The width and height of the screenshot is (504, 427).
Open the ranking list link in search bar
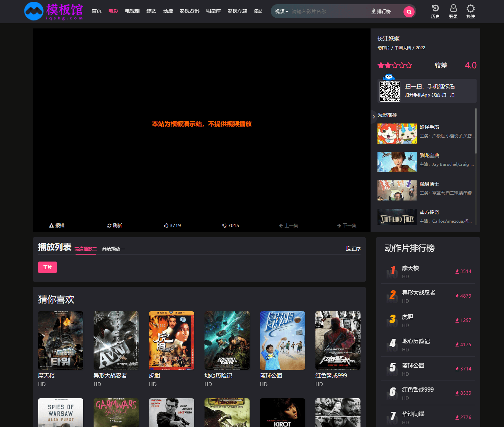pyautogui.click(x=381, y=11)
